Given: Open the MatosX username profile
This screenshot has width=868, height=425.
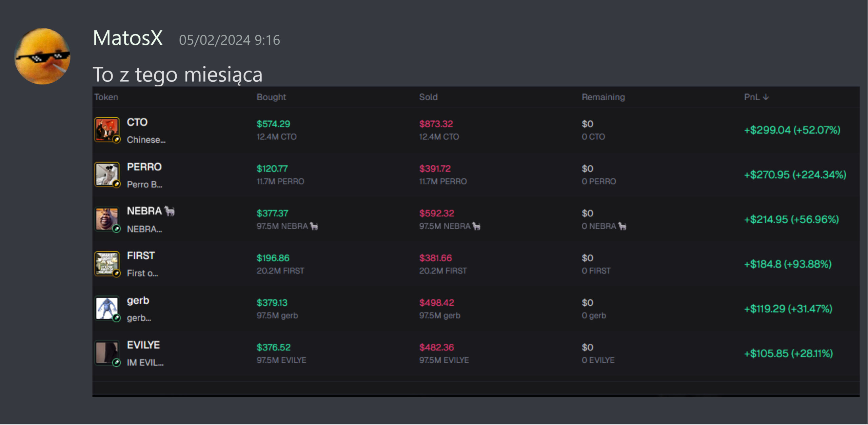Looking at the screenshot, I should (128, 38).
